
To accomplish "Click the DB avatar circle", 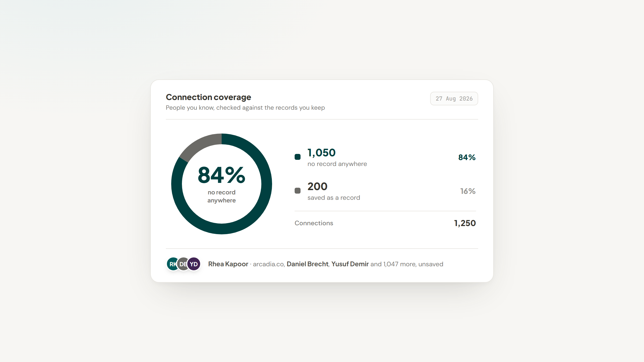I will click(x=183, y=264).
